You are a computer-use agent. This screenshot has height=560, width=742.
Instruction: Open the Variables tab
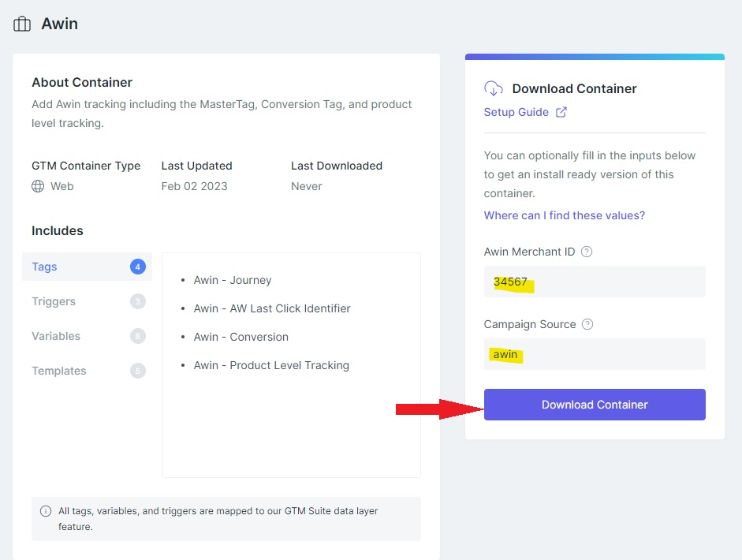pyautogui.click(x=87, y=336)
